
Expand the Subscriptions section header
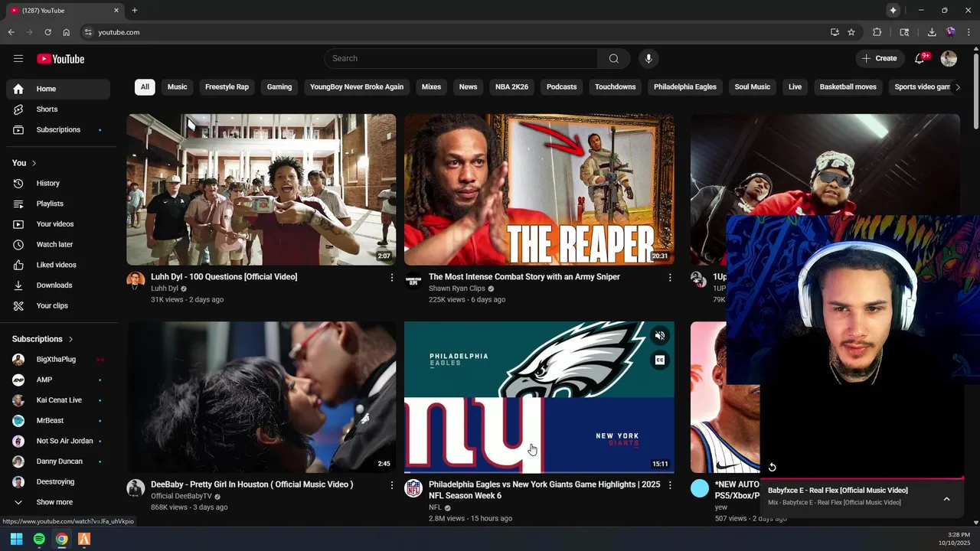coord(43,339)
